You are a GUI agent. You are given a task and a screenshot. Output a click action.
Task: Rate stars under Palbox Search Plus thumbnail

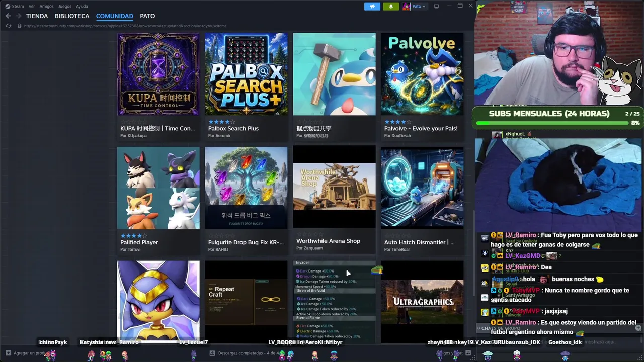221,122
